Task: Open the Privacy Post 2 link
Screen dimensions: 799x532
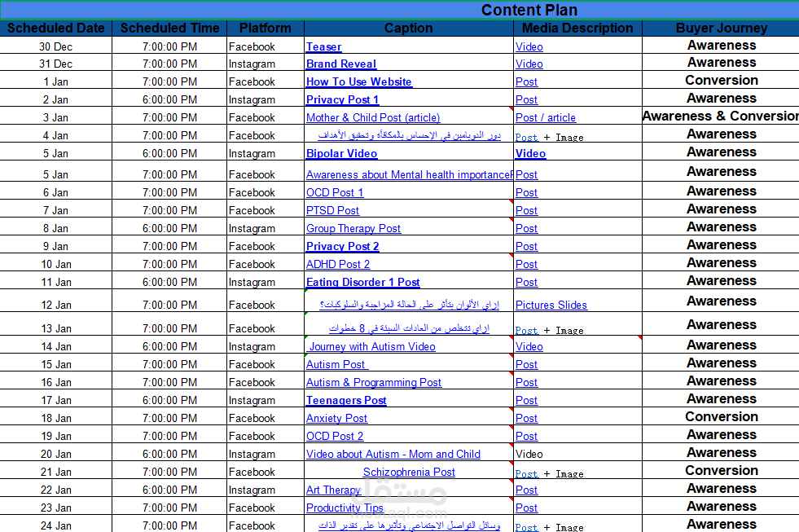Action: pos(342,247)
